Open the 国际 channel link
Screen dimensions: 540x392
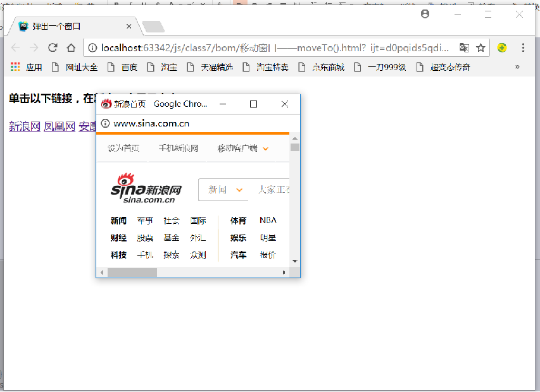point(198,221)
